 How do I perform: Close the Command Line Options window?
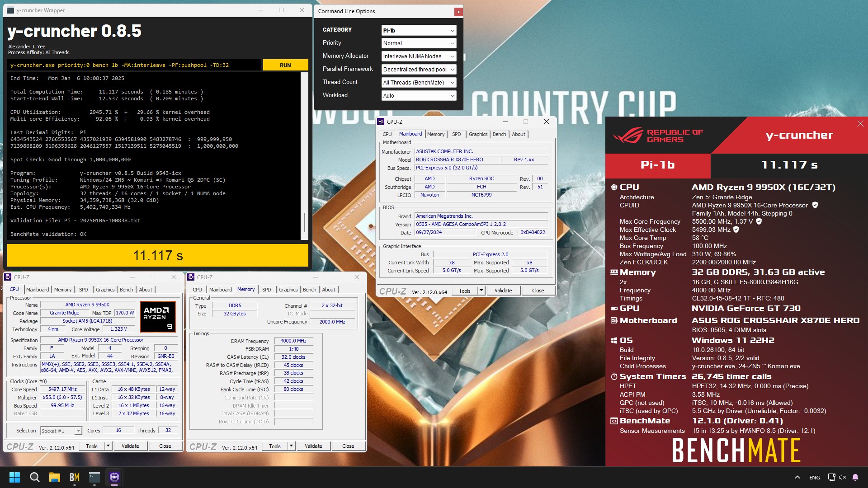458,12
